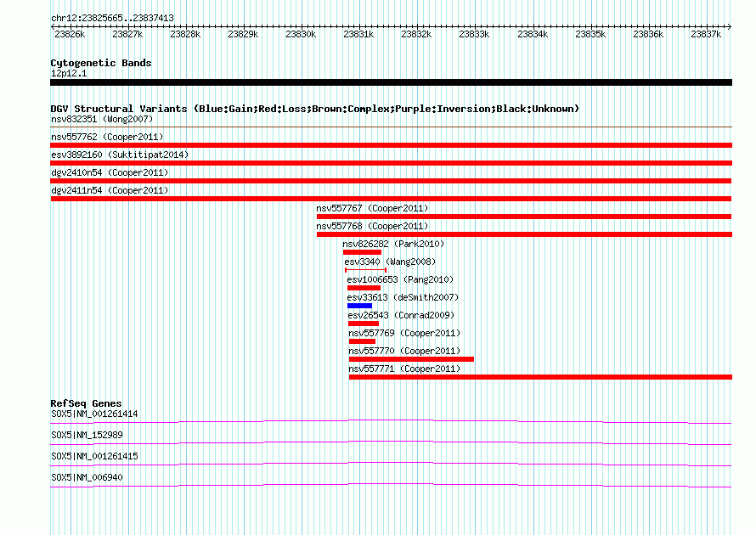Click the nsv832351 (Wong2007) variant label
The image size is (756, 535).
tap(102, 119)
